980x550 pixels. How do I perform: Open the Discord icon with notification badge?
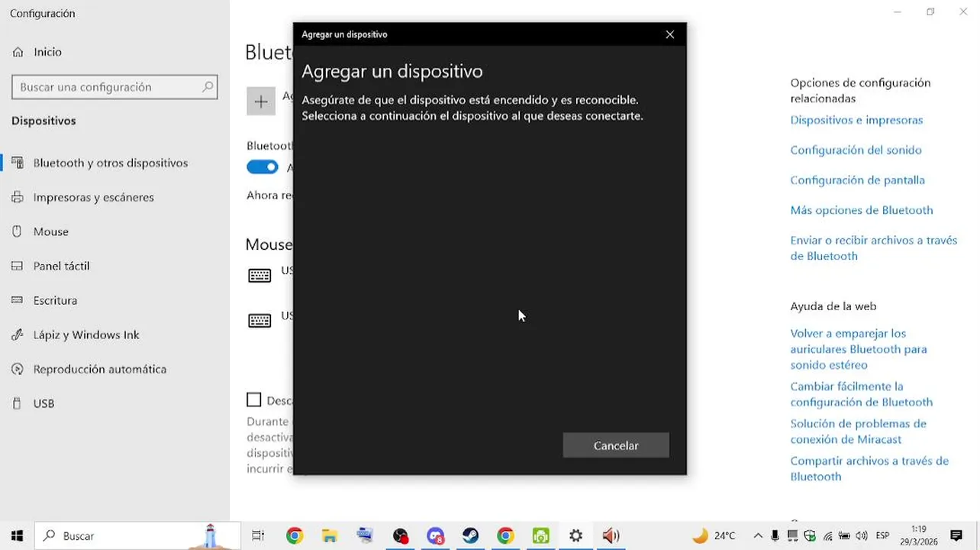[435, 535]
